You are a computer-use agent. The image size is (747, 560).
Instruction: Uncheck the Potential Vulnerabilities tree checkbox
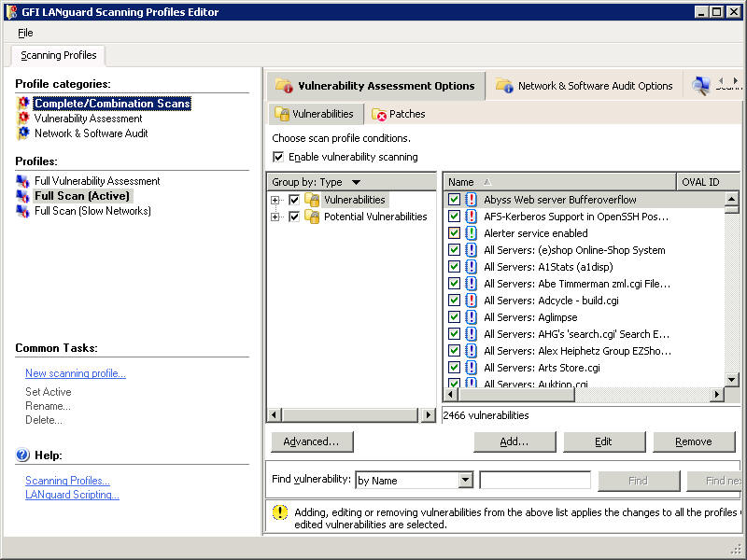click(294, 217)
